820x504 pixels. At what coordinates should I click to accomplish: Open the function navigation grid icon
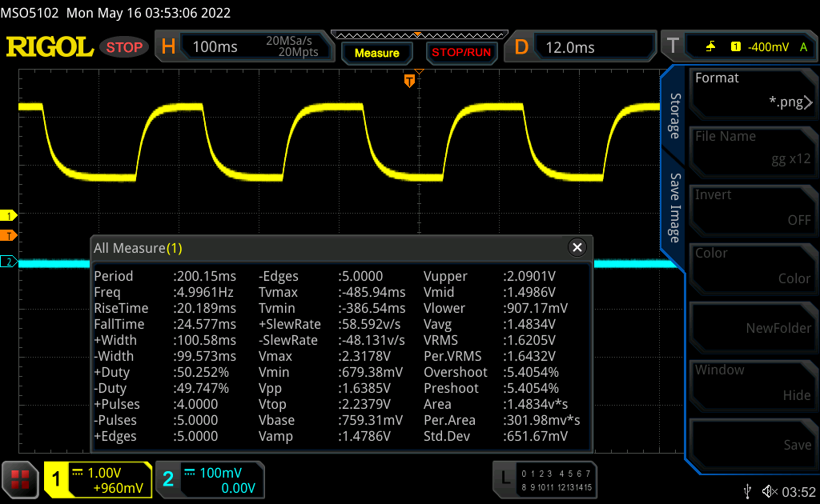tap(21, 479)
